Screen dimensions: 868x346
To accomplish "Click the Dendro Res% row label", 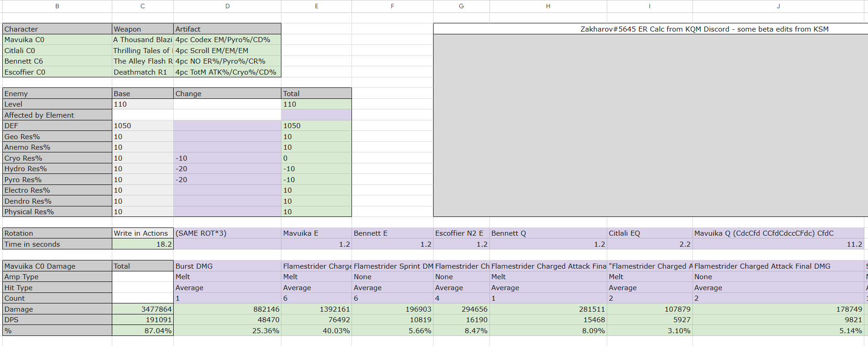I will pyautogui.click(x=57, y=201).
